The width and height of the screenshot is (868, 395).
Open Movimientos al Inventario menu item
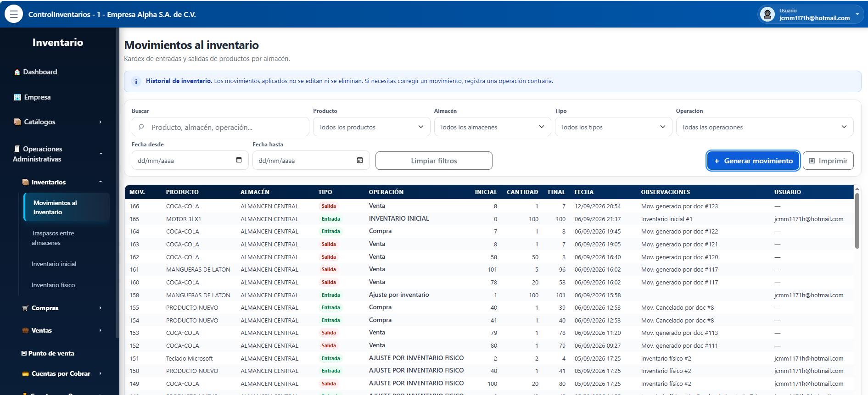67,207
